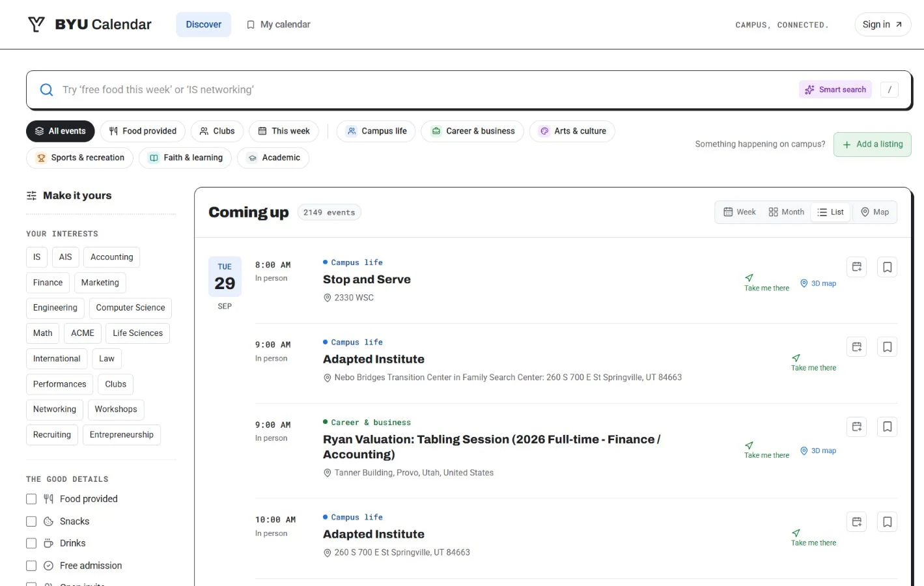Toggle the Networking interest tag
Viewport: 924px width, 586px height.
(x=55, y=410)
